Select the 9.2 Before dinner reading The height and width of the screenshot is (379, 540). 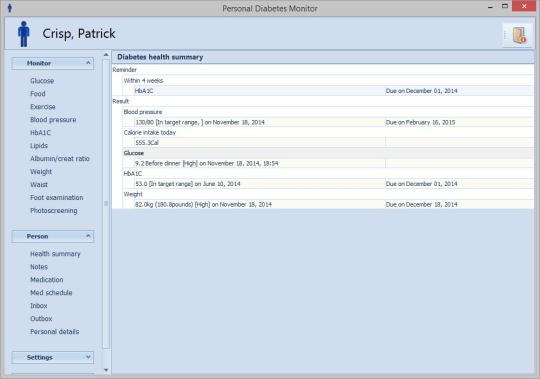[x=260, y=163]
